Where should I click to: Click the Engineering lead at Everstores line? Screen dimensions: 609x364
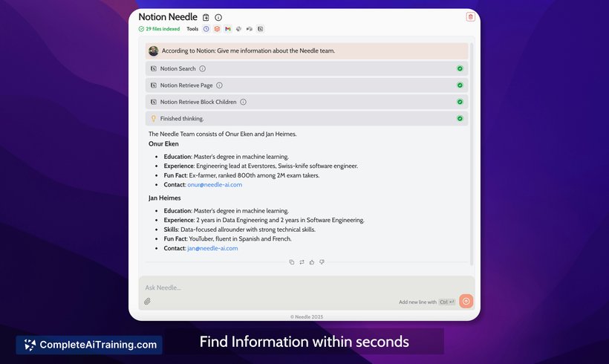tap(261, 166)
